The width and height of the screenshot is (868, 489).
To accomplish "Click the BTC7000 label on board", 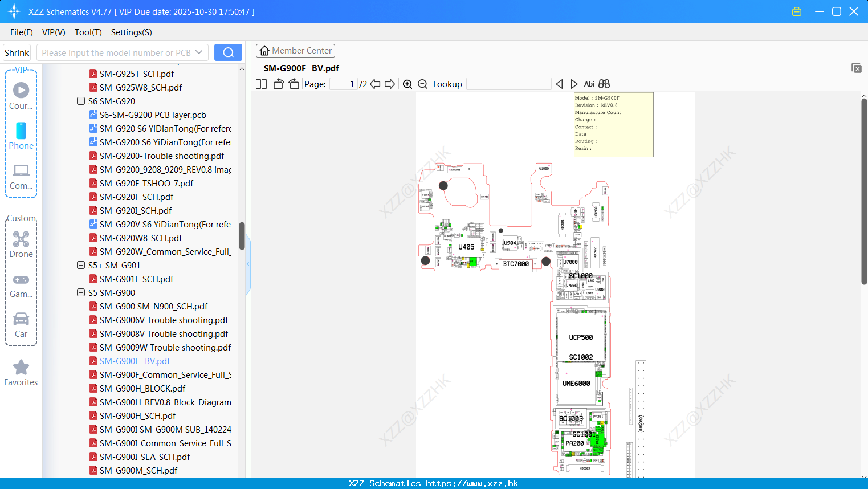I will click(516, 264).
